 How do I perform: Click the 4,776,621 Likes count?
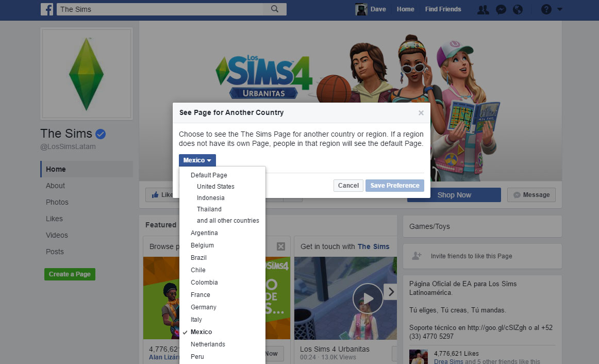456,354
